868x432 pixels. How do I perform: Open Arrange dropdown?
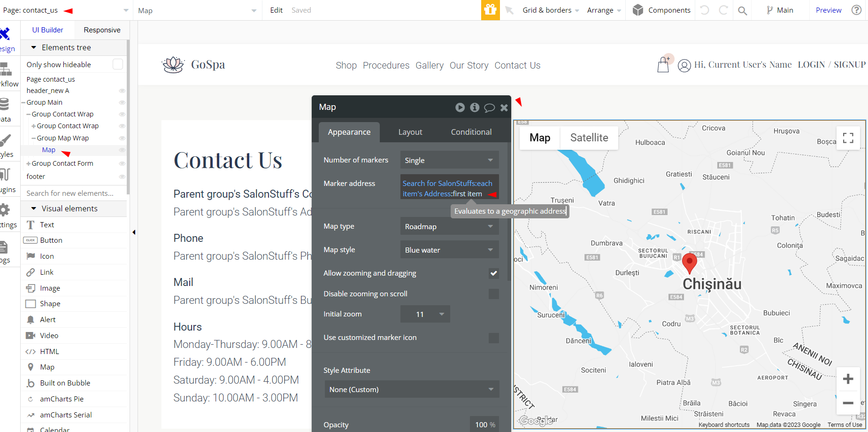tap(604, 10)
